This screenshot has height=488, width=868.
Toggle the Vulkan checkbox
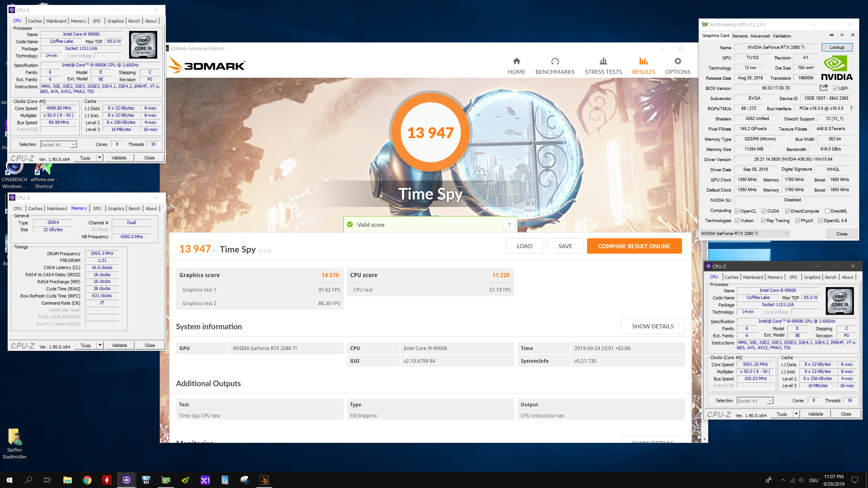[737, 221]
